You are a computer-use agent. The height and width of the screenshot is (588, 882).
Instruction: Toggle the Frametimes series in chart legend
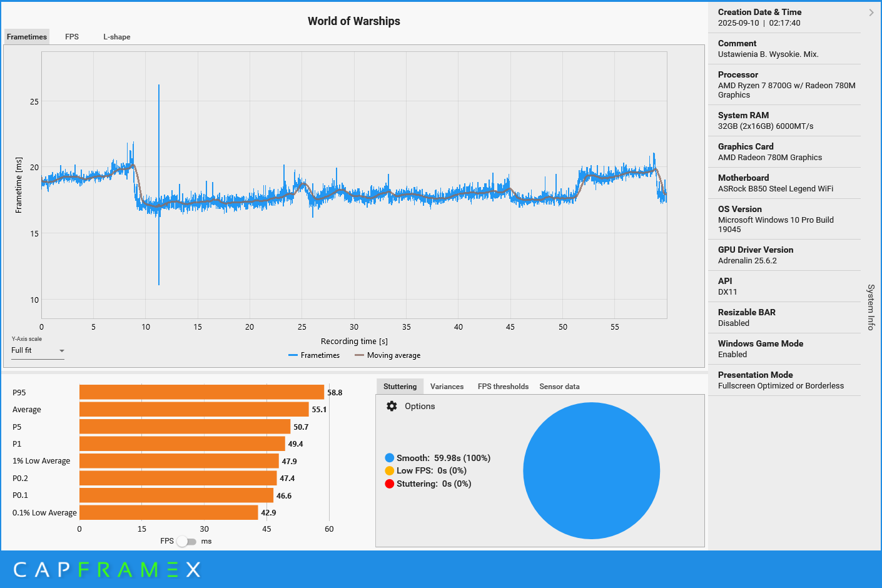coord(314,355)
